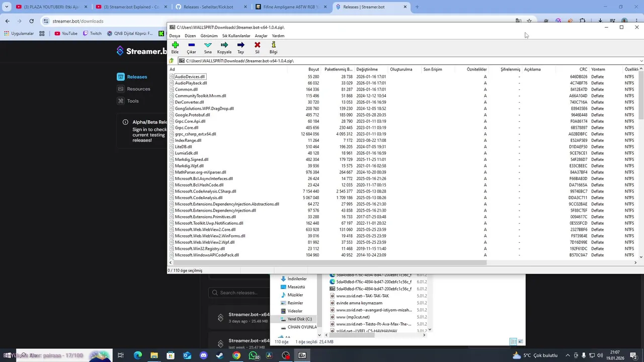Image resolution: width=644 pixels, height=362 pixels.
Task: Open the weather widget on taskbar
Action: tap(535, 355)
